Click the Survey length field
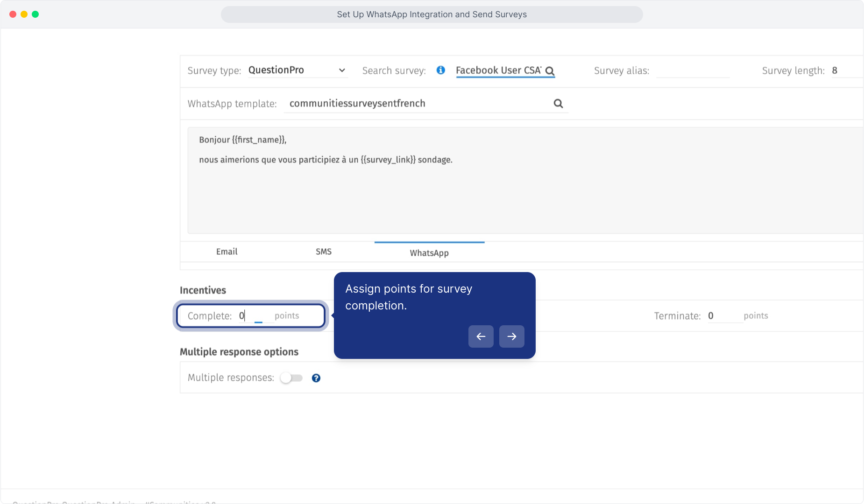864x504 pixels. tap(847, 70)
